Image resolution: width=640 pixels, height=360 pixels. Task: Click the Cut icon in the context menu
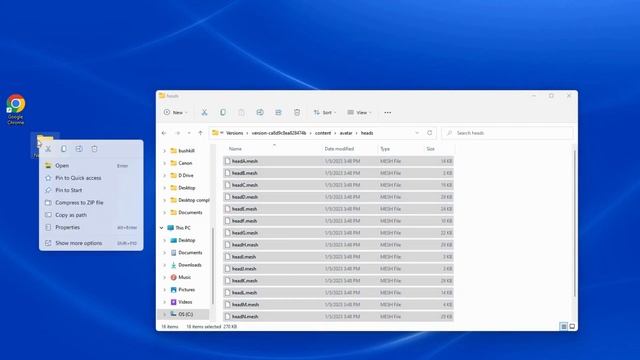[x=48, y=149]
